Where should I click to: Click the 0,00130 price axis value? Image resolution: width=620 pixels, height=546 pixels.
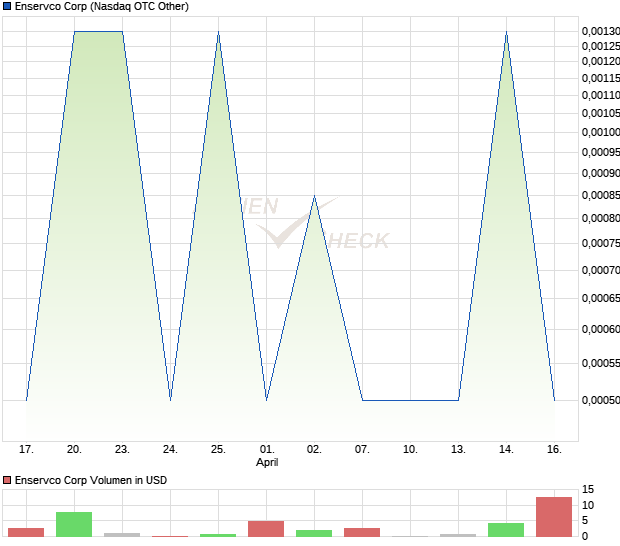[x=601, y=31]
